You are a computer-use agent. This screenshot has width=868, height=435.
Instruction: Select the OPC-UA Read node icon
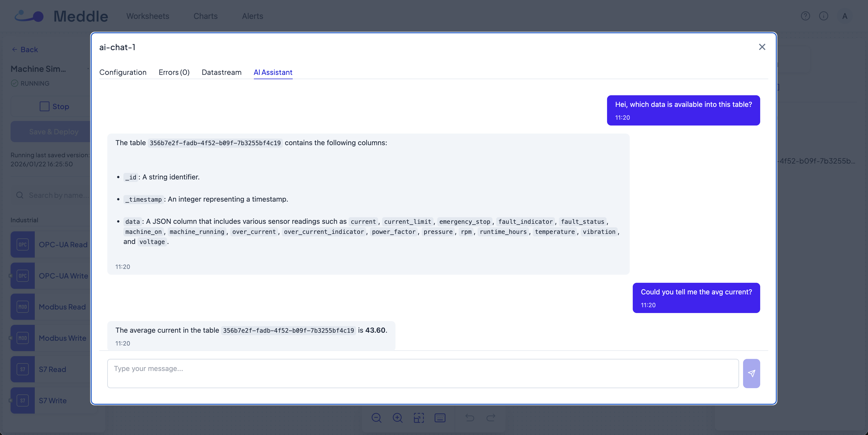coord(22,244)
